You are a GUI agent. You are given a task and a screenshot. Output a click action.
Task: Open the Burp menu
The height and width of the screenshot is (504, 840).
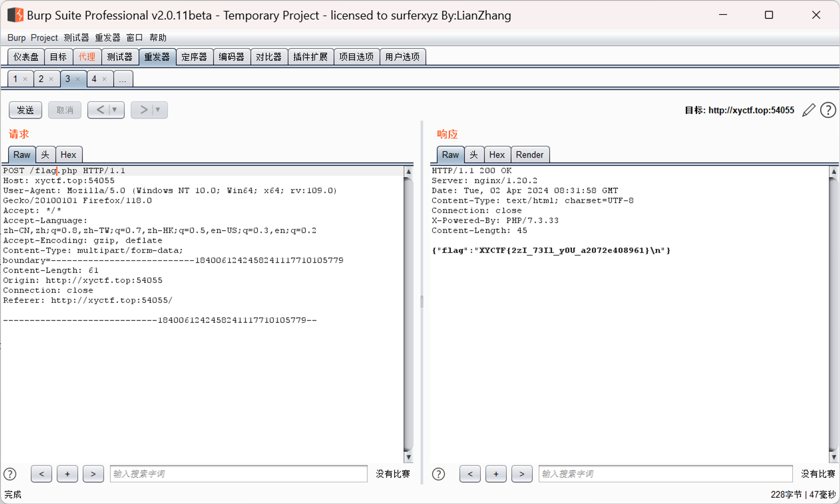[x=16, y=38]
